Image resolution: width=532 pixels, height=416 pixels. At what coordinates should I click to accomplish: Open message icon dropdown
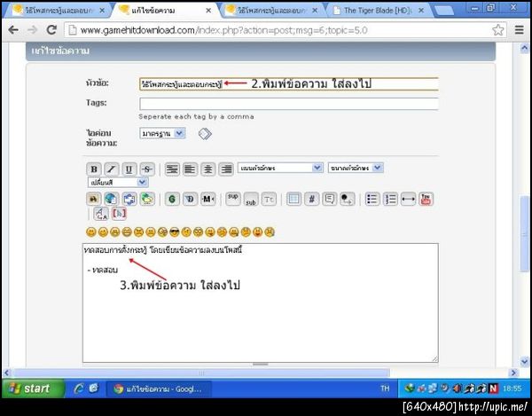point(162,133)
